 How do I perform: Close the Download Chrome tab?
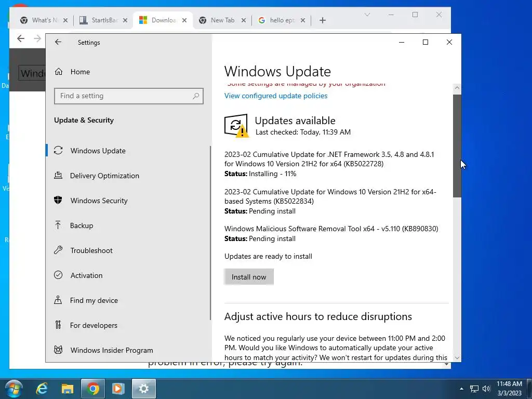pos(184,20)
